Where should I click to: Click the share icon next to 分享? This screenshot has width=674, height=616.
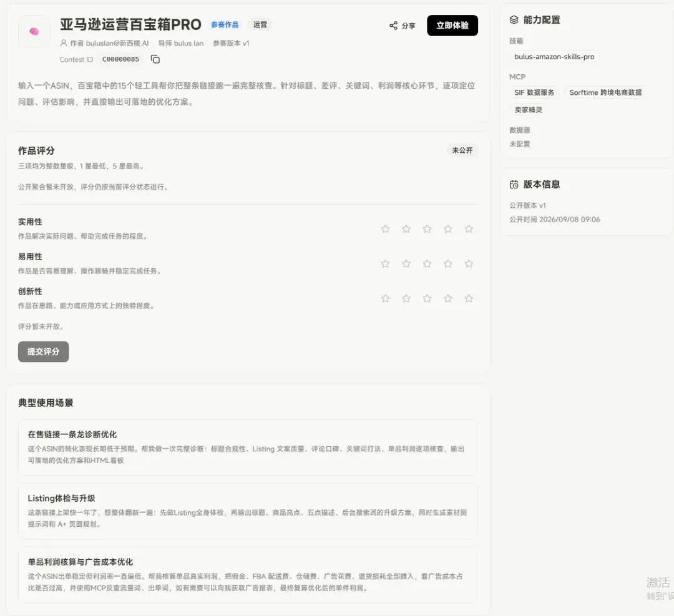393,26
